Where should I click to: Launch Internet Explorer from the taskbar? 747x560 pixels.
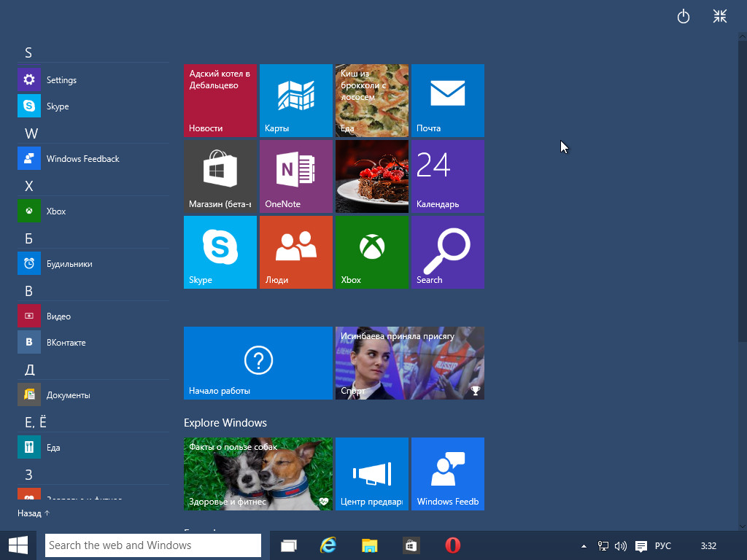click(x=328, y=545)
